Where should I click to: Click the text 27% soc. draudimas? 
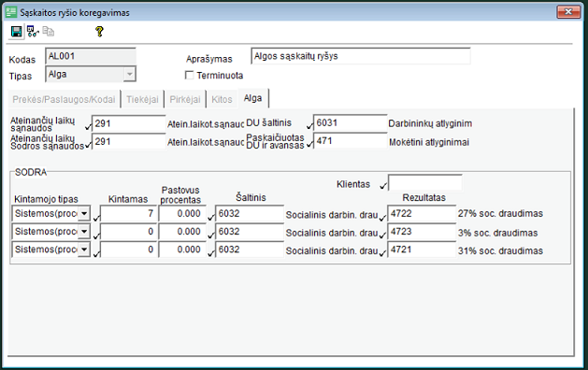(x=500, y=213)
